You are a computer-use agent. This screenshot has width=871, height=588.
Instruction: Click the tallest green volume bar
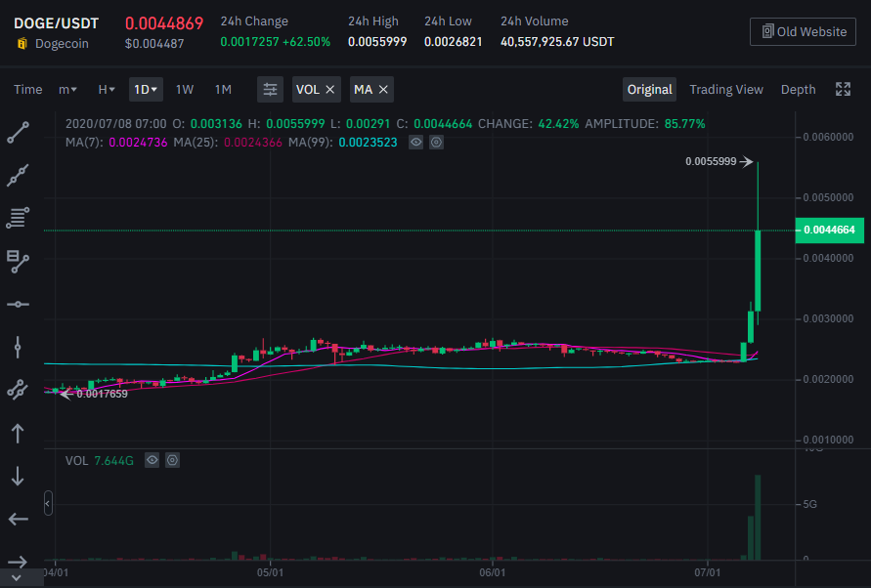758,518
